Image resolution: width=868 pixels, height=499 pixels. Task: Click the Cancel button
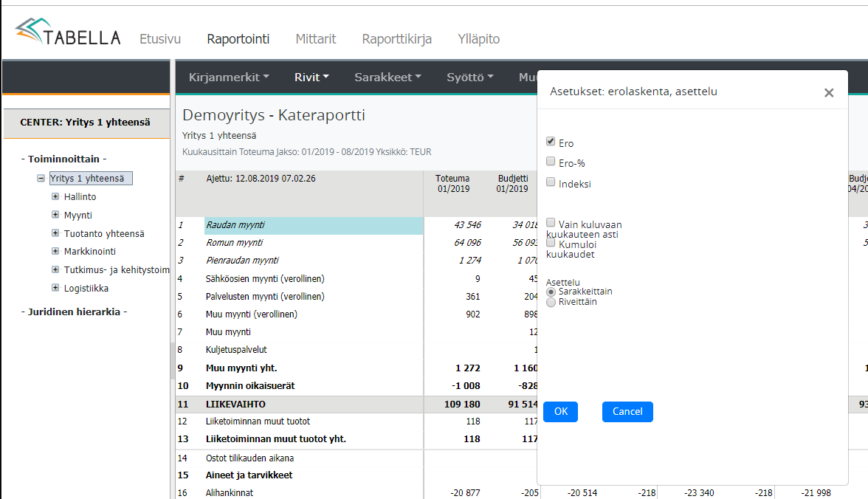627,412
